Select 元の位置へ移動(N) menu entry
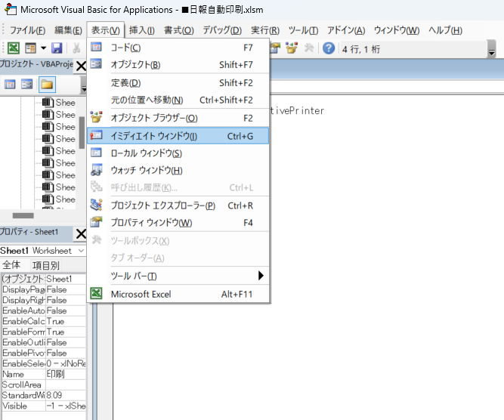This screenshot has height=420, width=504. click(x=178, y=100)
